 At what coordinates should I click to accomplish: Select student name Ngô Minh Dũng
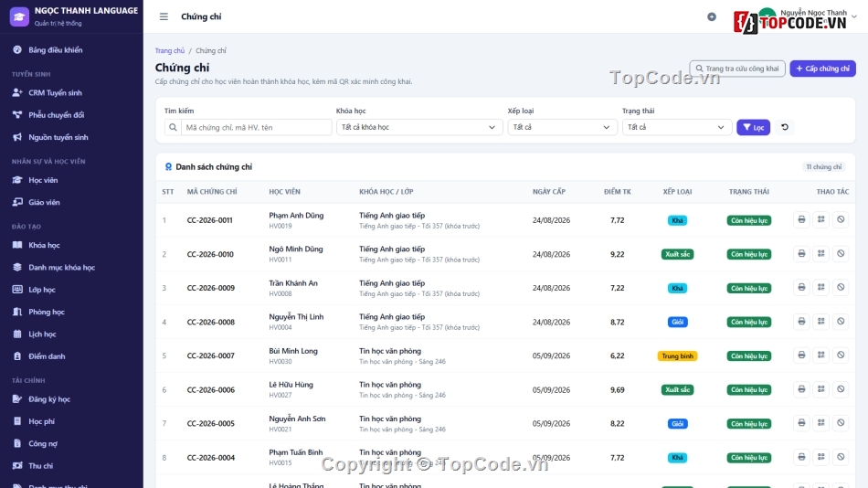296,249
